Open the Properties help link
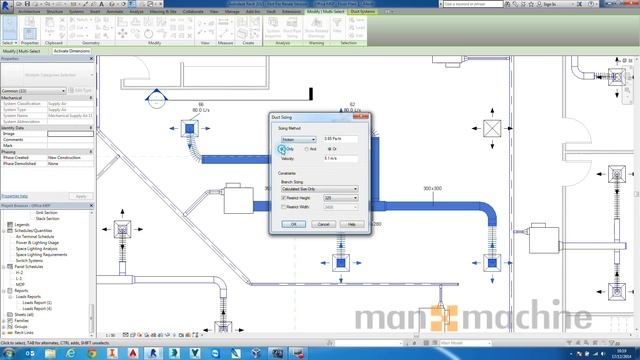 click(14, 196)
